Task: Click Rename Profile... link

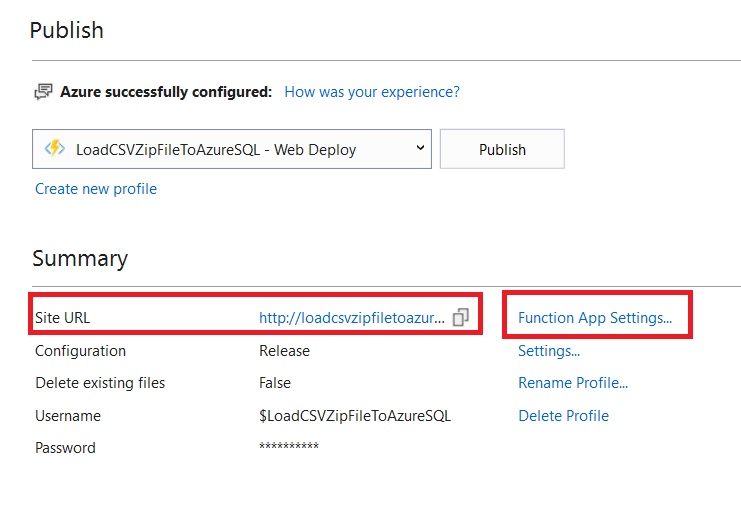Action: point(573,382)
